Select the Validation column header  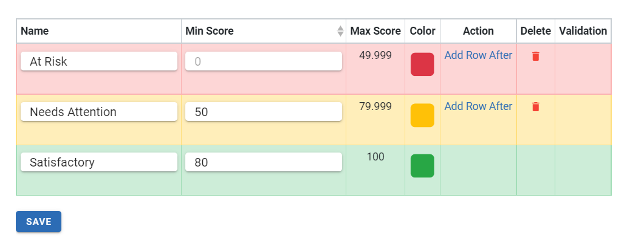click(583, 31)
